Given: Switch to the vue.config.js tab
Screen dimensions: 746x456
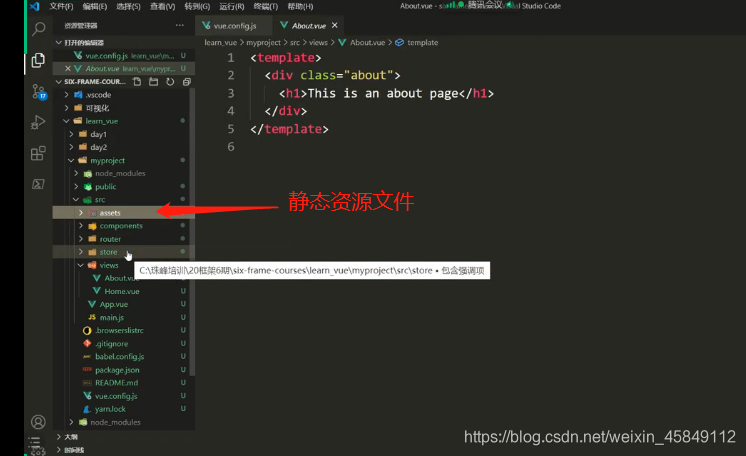Looking at the screenshot, I should click(234, 25).
